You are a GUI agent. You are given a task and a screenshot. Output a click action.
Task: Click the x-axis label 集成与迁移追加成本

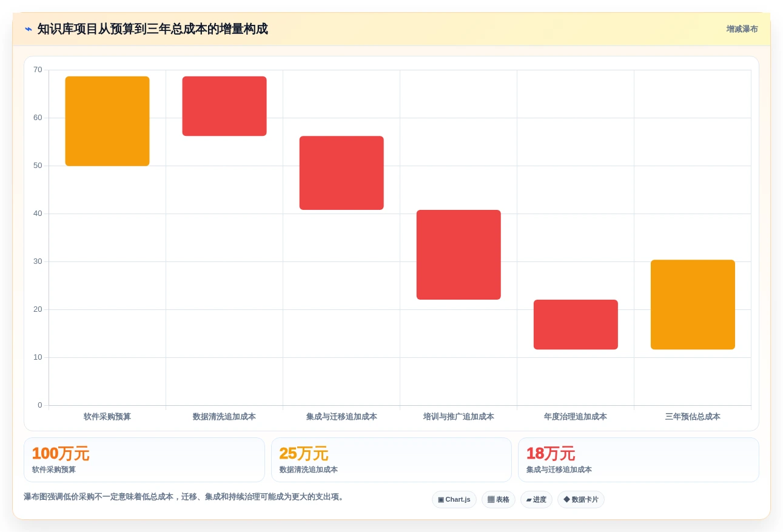pos(341,417)
